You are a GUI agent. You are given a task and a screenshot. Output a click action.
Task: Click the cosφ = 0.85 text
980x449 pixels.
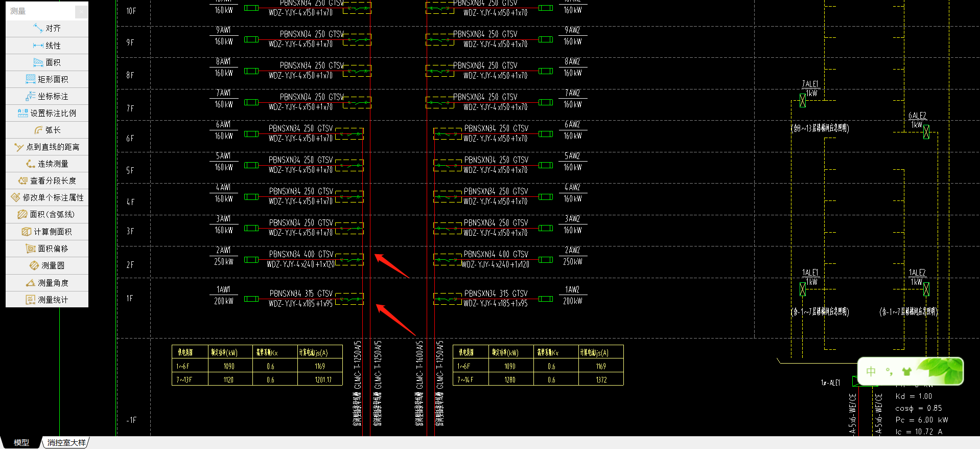coord(919,408)
